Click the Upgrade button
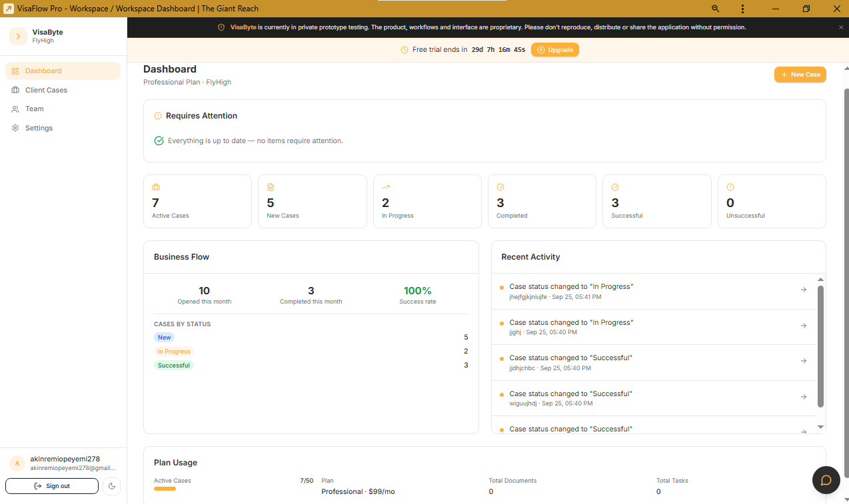This screenshot has height=504, width=849. [555, 50]
